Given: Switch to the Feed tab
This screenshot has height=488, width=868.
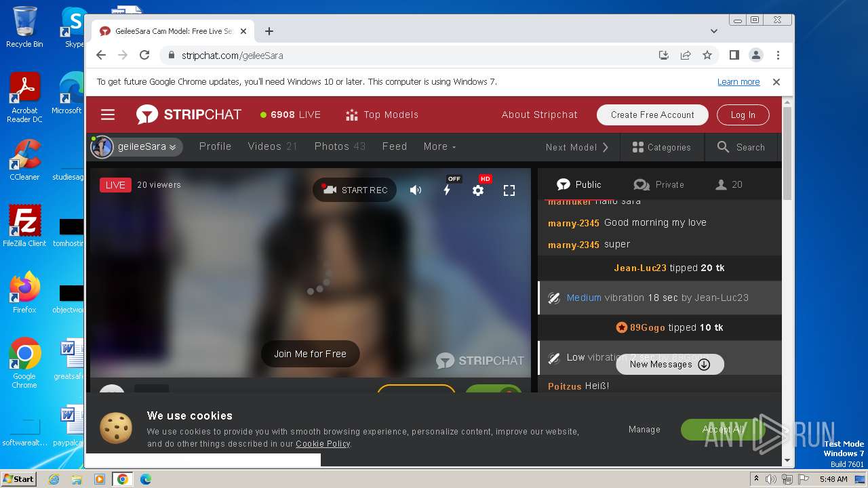Looking at the screenshot, I should coord(395,146).
